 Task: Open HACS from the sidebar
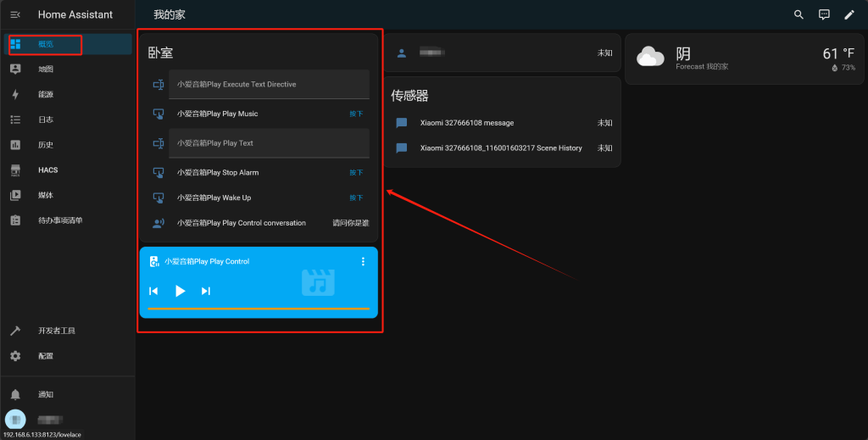[68, 170]
